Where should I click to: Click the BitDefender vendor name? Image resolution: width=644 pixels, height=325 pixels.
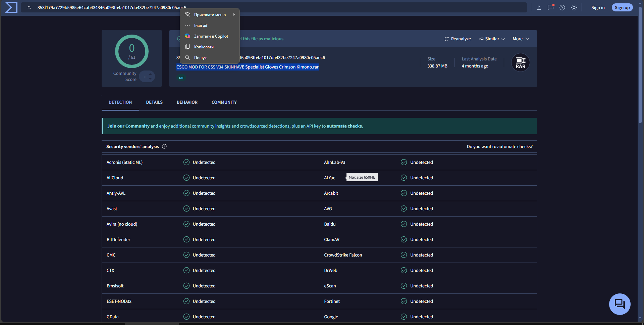tap(118, 240)
